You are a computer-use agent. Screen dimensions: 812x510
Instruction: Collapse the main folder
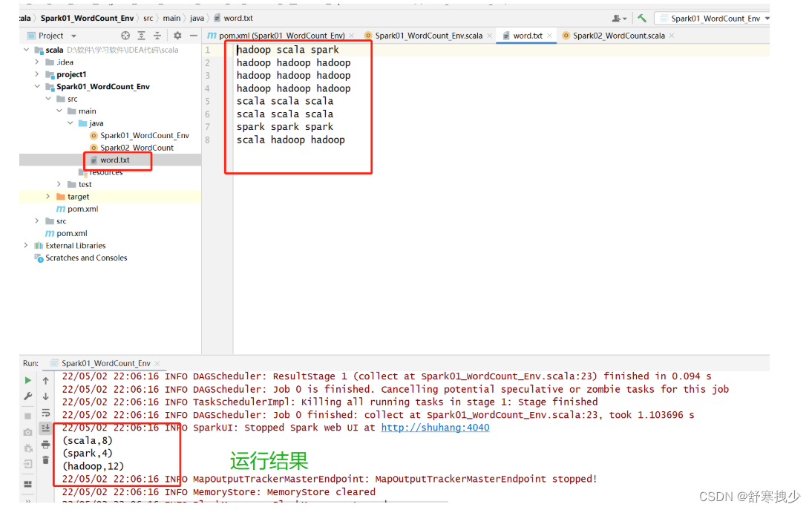(59, 111)
